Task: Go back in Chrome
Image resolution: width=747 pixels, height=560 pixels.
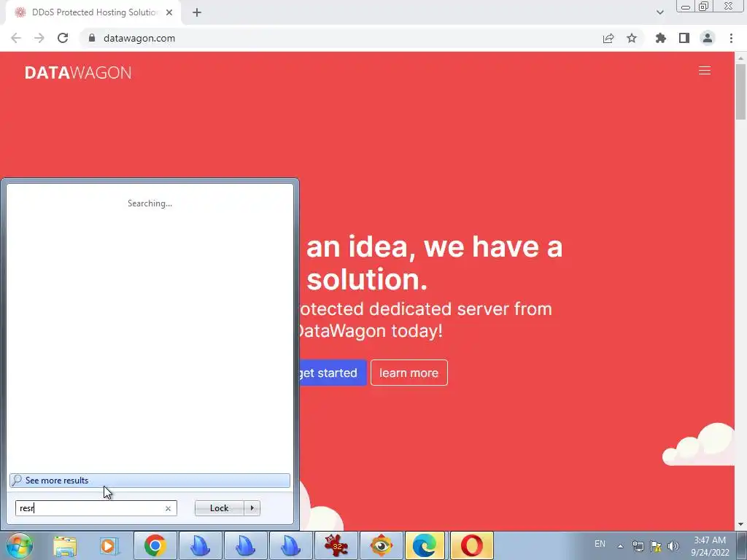Action: click(16, 38)
